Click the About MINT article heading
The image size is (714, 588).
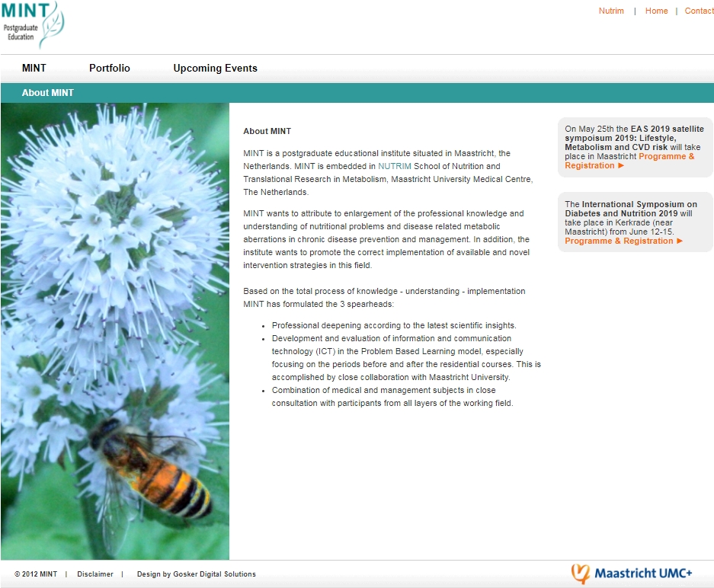pos(267,131)
